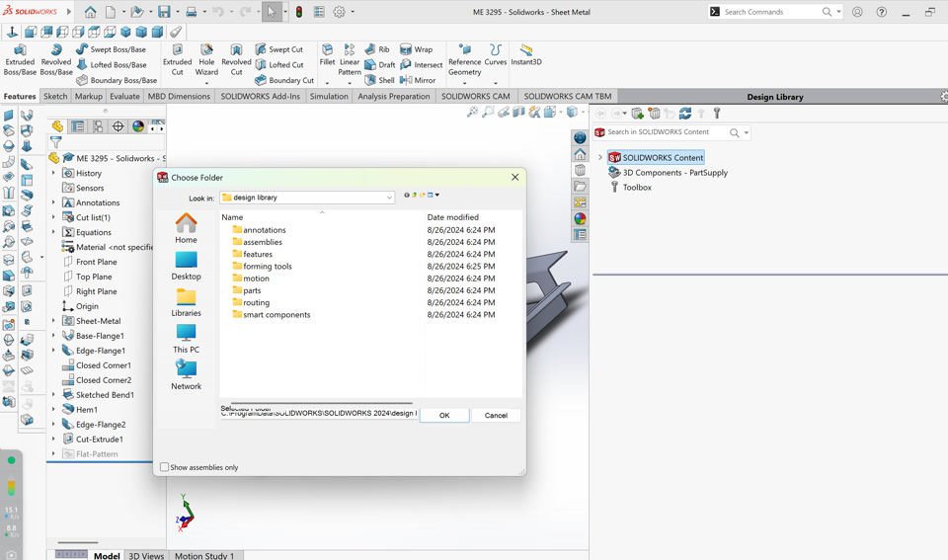Image resolution: width=948 pixels, height=560 pixels.
Task: Click the feature tree filter funnel icon
Action: point(55,142)
